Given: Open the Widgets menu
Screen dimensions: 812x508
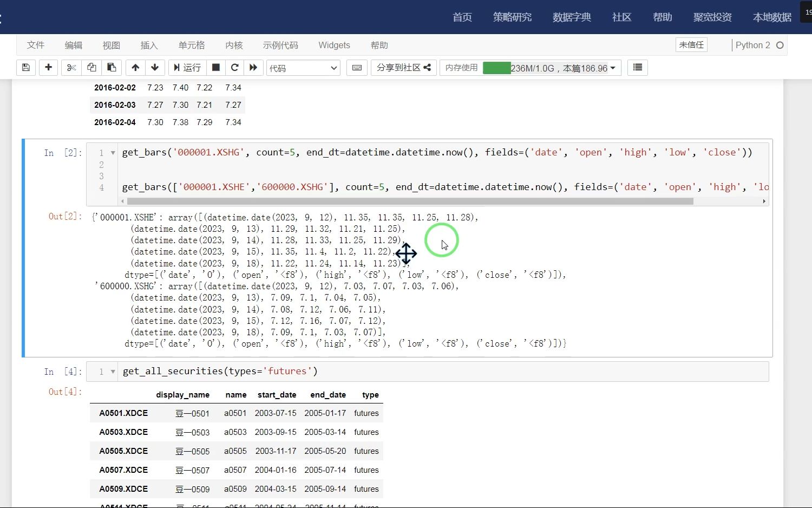Looking at the screenshot, I should coord(334,45).
